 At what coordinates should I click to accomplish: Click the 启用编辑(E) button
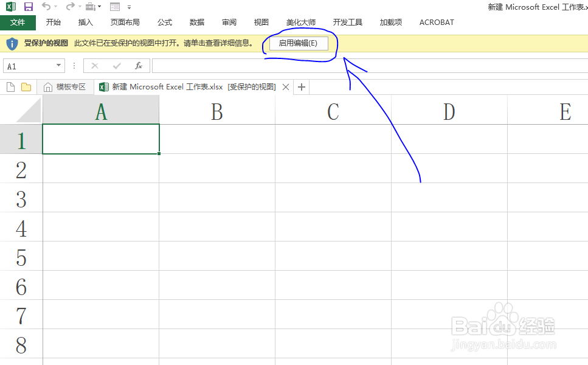[299, 43]
